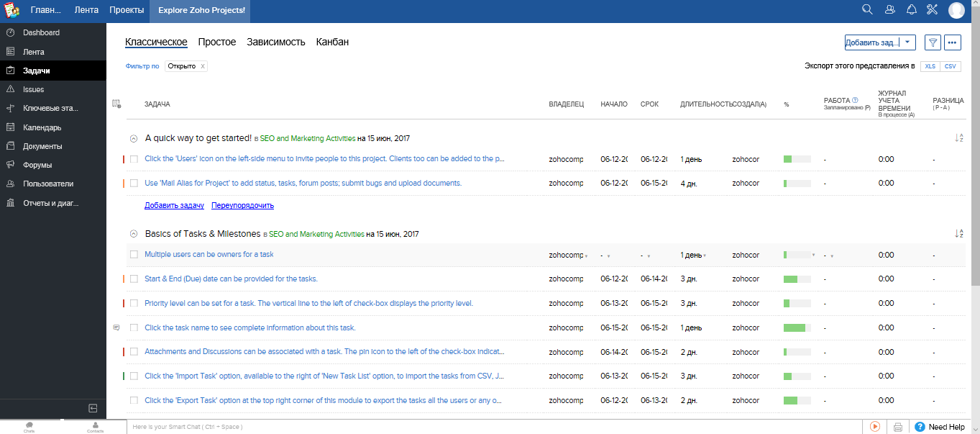Click progress bar of 'Click the task name' task
980x434 pixels.
797,328
